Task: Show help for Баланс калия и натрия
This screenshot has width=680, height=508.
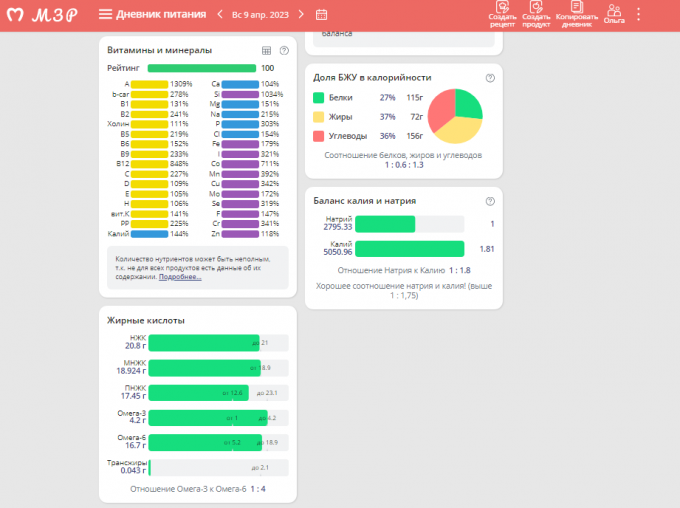Action: (x=490, y=200)
